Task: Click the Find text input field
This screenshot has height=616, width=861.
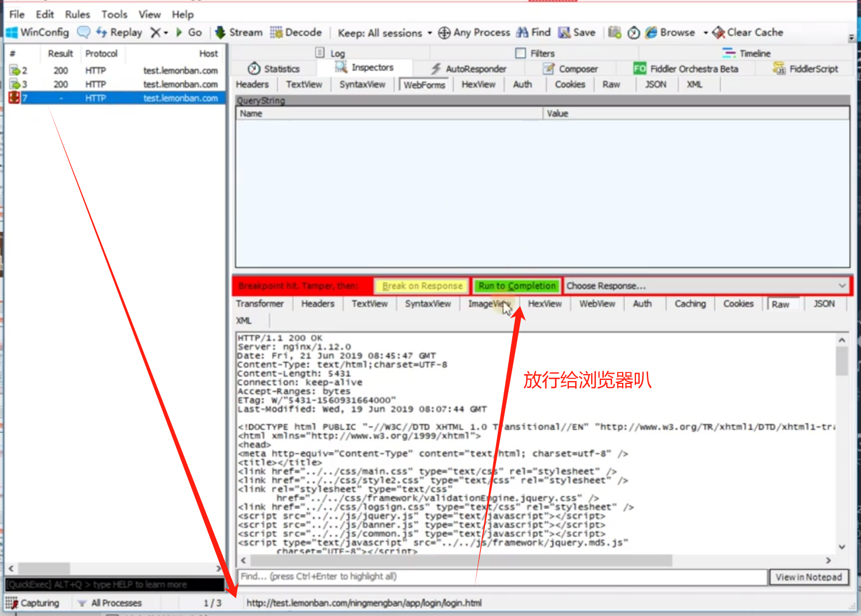Action: click(x=502, y=576)
